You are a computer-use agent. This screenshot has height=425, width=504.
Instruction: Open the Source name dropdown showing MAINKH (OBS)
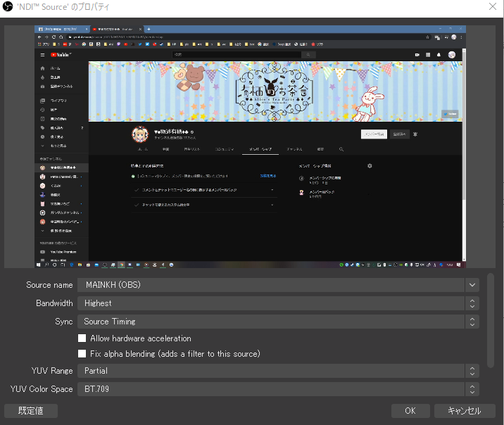(x=278, y=285)
